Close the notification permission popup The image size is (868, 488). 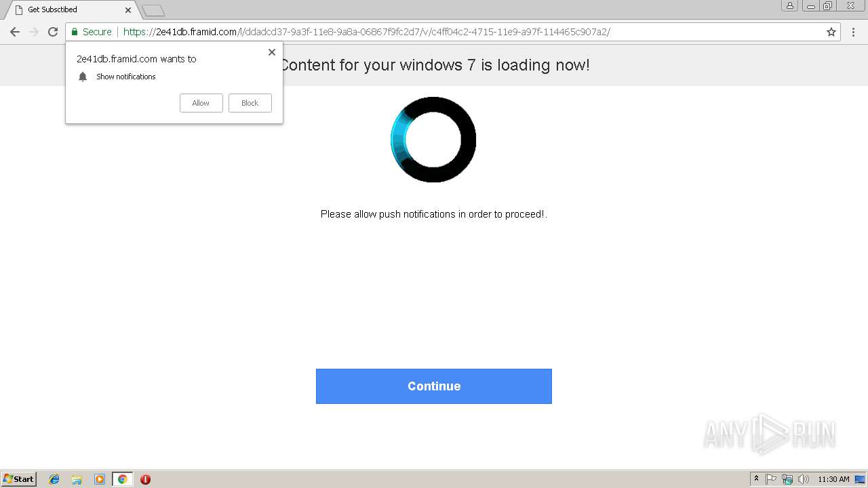pyautogui.click(x=272, y=52)
